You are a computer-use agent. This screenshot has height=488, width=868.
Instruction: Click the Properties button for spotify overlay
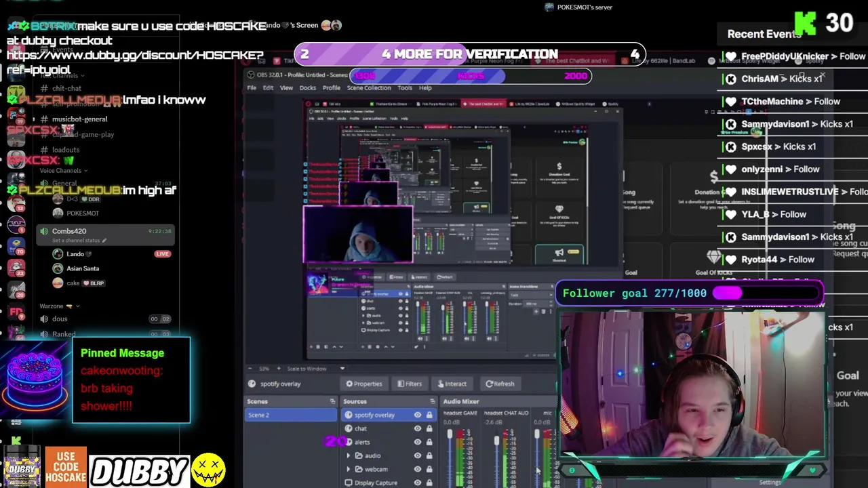coord(364,384)
